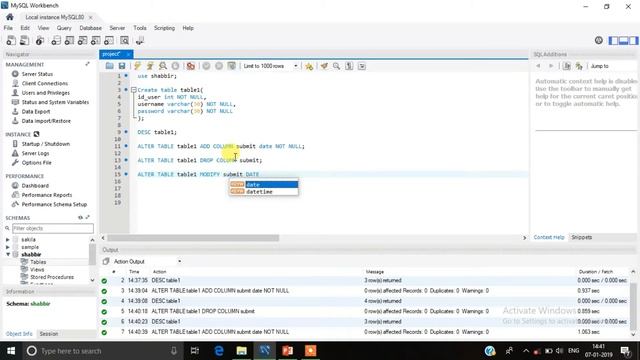Toggle the bottom output panel
Image resolution: width=640 pixels, height=360 pixels.
(x=623, y=40)
